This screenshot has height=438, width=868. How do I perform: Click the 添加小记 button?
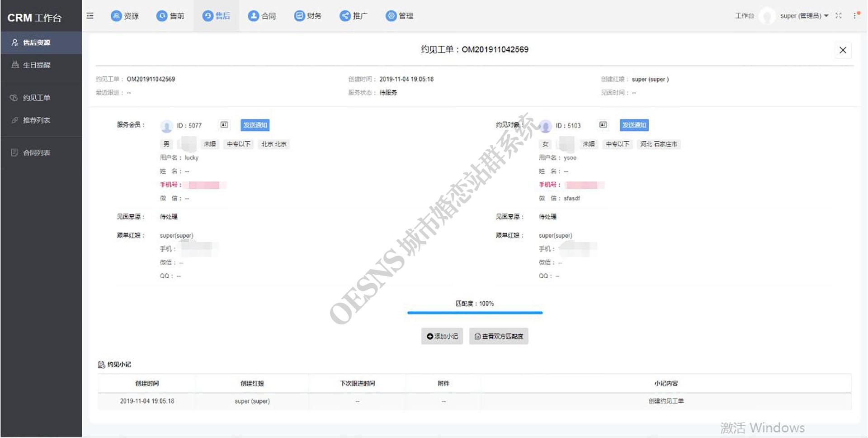point(442,336)
